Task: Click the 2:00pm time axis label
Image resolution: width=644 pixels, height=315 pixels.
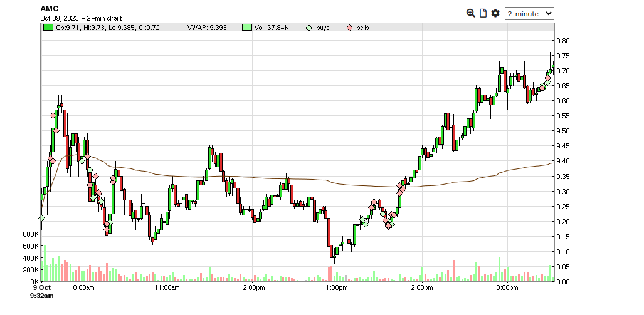Action: (423, 287)
